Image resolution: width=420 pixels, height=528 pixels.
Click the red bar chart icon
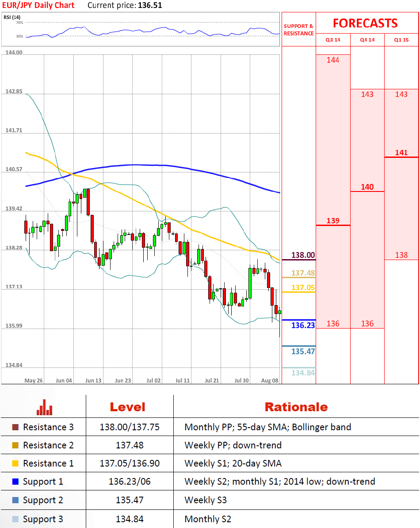pos(44,407)
